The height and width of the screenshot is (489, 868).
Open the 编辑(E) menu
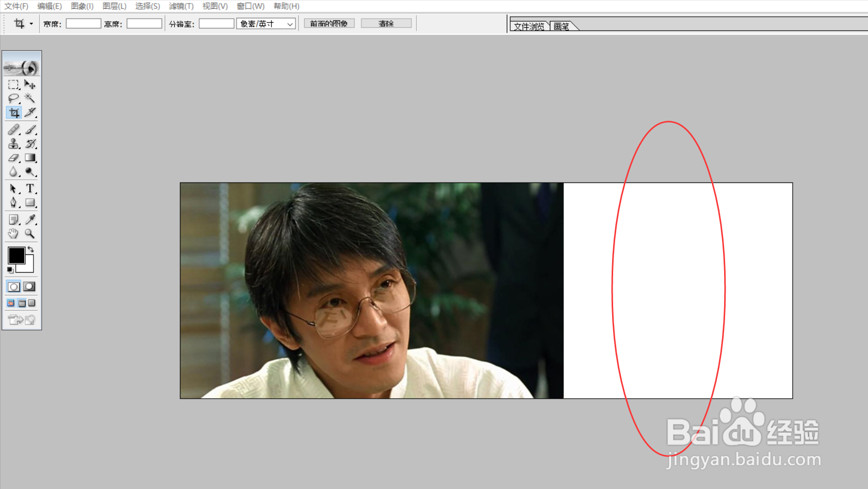tap(50, 6)
